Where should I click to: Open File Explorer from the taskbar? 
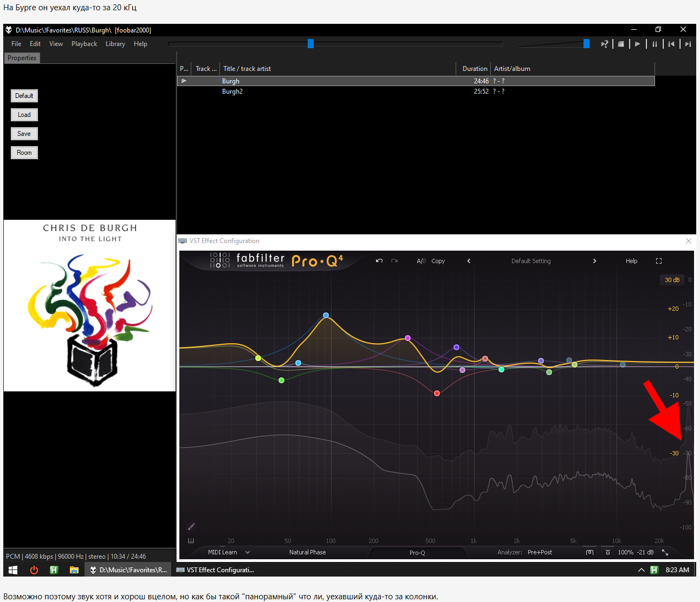coord(74,570)
